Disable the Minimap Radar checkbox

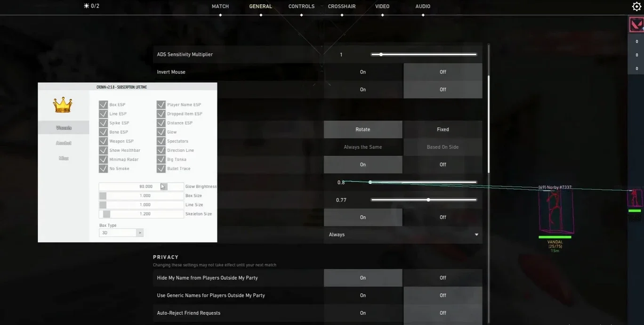point(103,159)
